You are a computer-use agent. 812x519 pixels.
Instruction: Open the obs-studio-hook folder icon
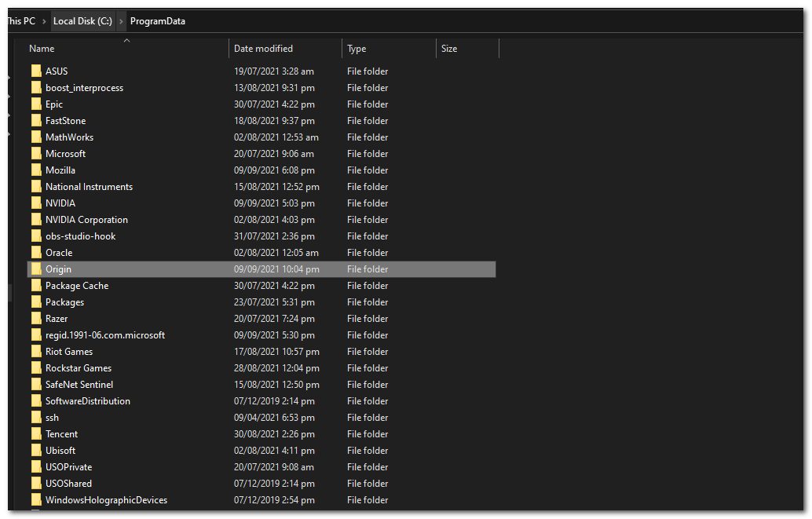36,236
